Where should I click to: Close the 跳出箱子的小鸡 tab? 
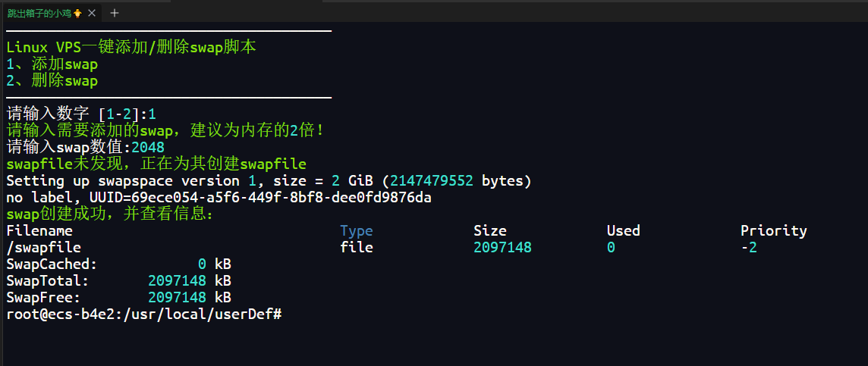[92, 13]
